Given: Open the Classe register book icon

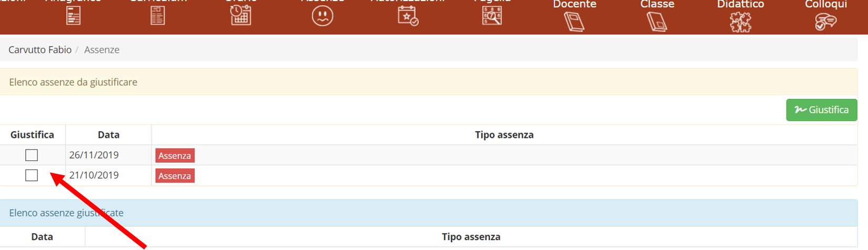Looking at the screenshot, I should click(x=657, y=22).
